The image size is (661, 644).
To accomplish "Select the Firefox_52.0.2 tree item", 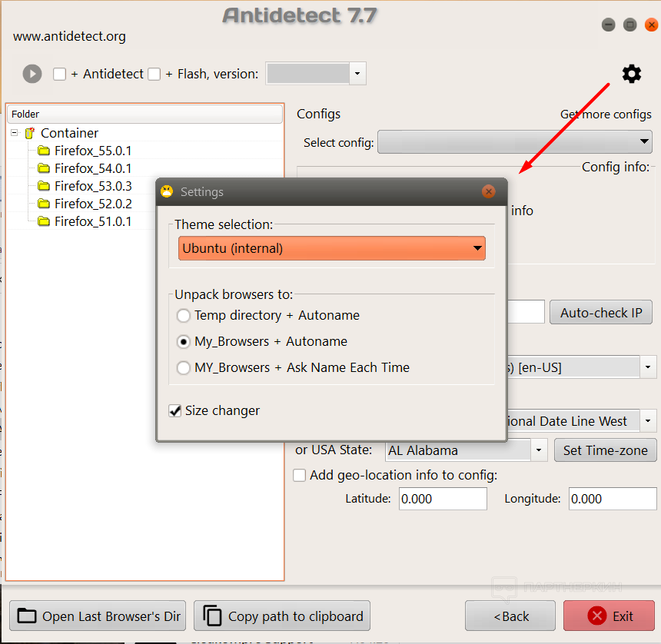I will [x=93, y=204].
